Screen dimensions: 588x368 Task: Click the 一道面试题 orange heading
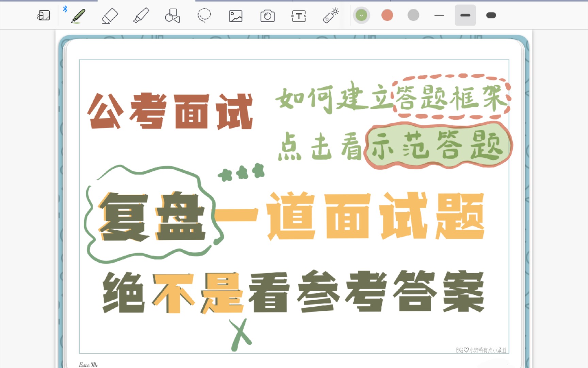coord(349,216)
